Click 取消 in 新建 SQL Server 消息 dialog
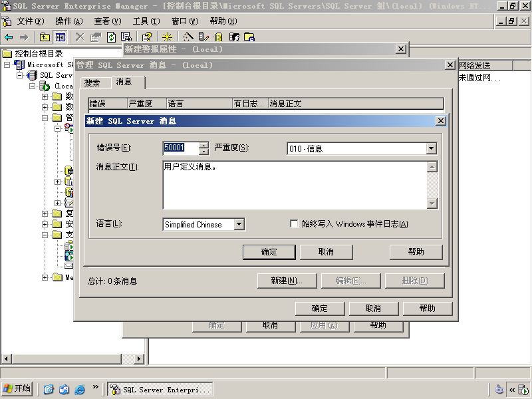 (326, 252)
